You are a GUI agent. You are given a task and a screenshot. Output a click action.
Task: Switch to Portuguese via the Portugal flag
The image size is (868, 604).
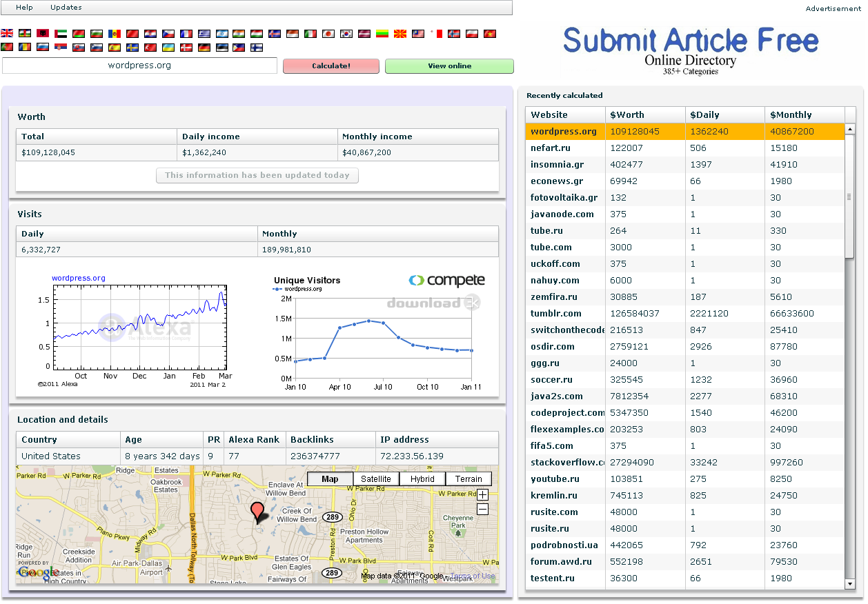(x=7, y=48)
